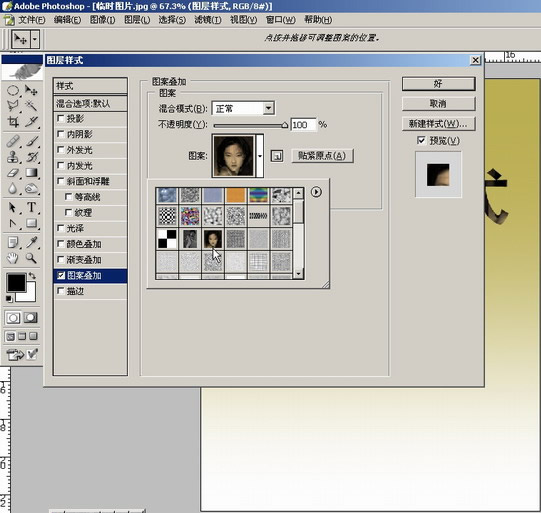Enable 光泽 satin checkbox

(61, 228)
